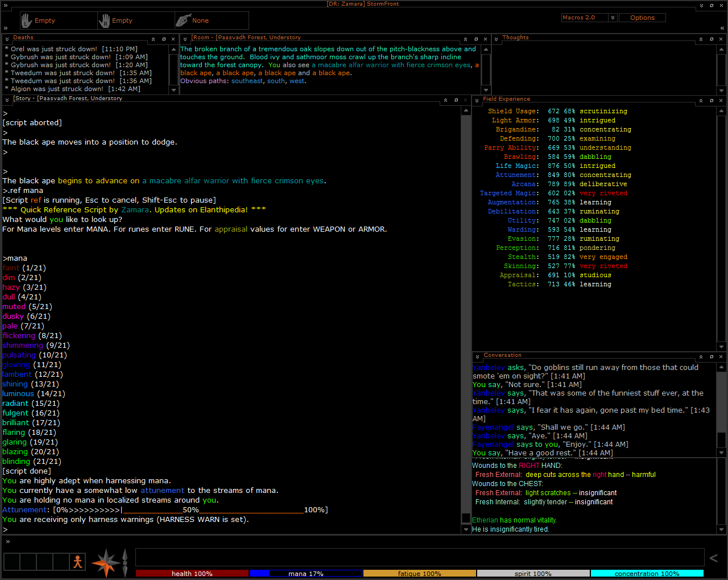Click the prepared spell hand icon labeled None
Image resolution: width=728 pixels, height=580 pixels.
click(x=183, y=20)
